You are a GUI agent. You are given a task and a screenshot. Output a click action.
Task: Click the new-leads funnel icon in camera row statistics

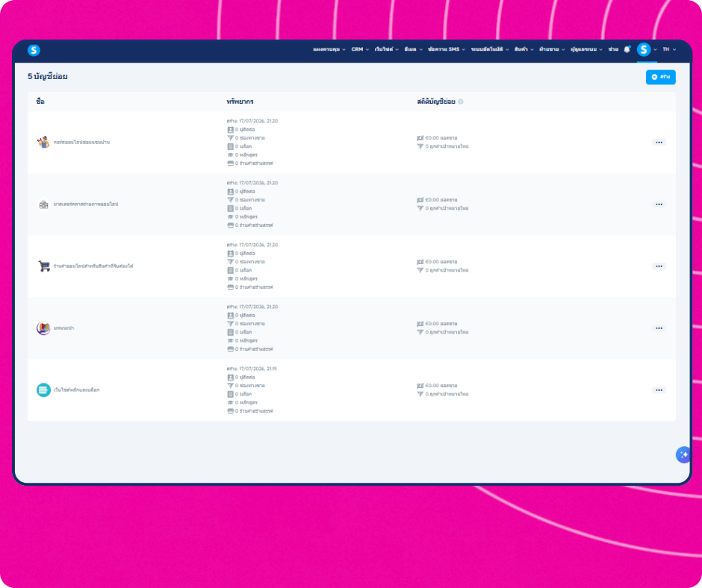point(420,208)
